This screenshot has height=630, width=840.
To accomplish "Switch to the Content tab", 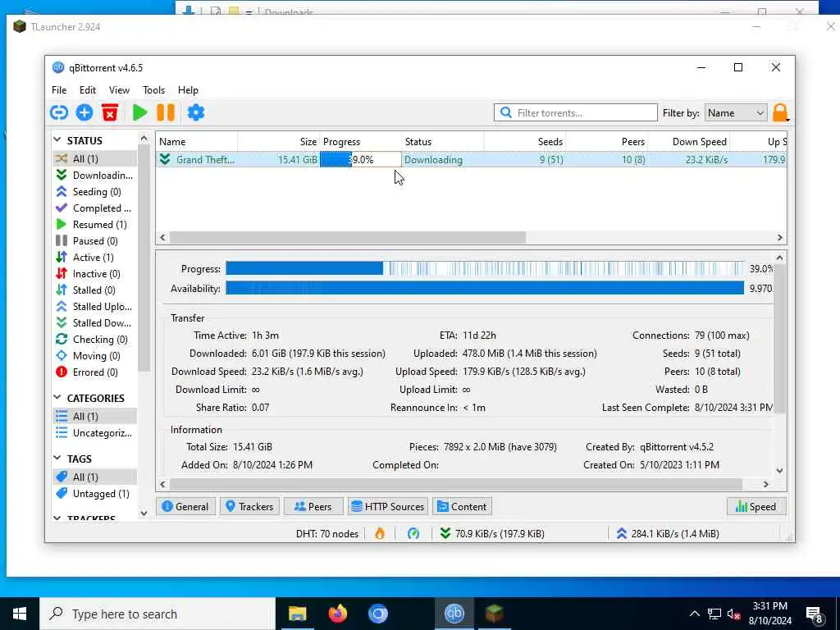I will pyautogui.click(x=463, y=506).
